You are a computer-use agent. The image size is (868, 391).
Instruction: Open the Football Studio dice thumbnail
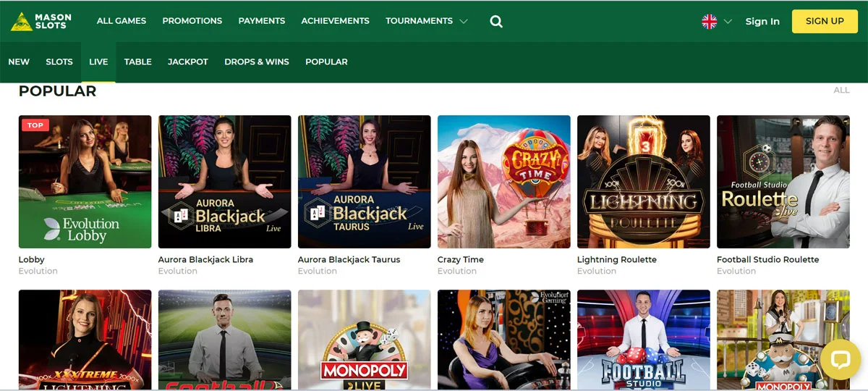[x=644, y=340]
